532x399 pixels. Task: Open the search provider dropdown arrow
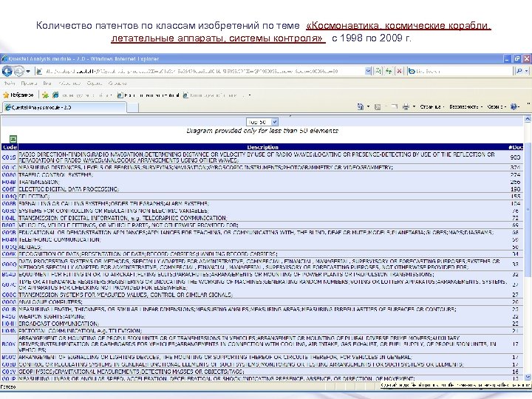tap(527, 71)
